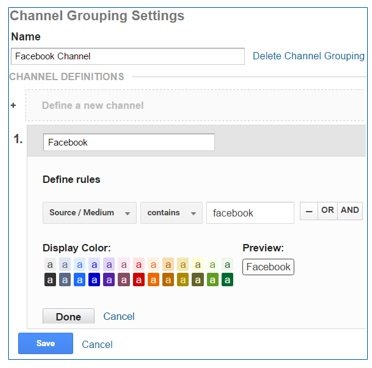
Task: Choose light blue-gray display color swatch
Action: click(65, 265)
